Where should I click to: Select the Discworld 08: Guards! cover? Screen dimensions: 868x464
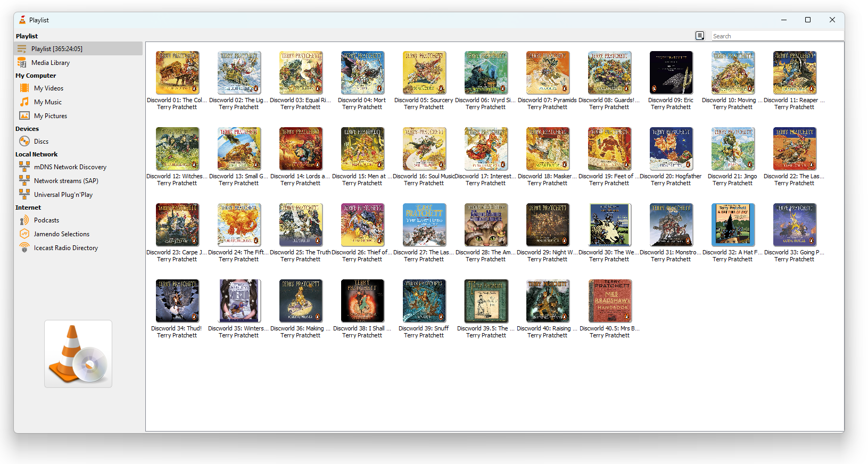pos(609,73)
